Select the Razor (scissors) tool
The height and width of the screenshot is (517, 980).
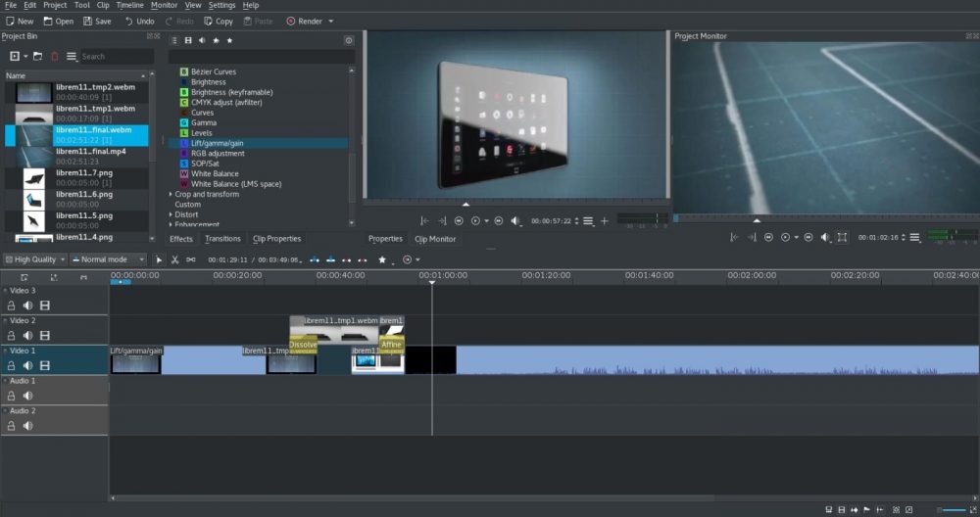(x=175, y=259)
